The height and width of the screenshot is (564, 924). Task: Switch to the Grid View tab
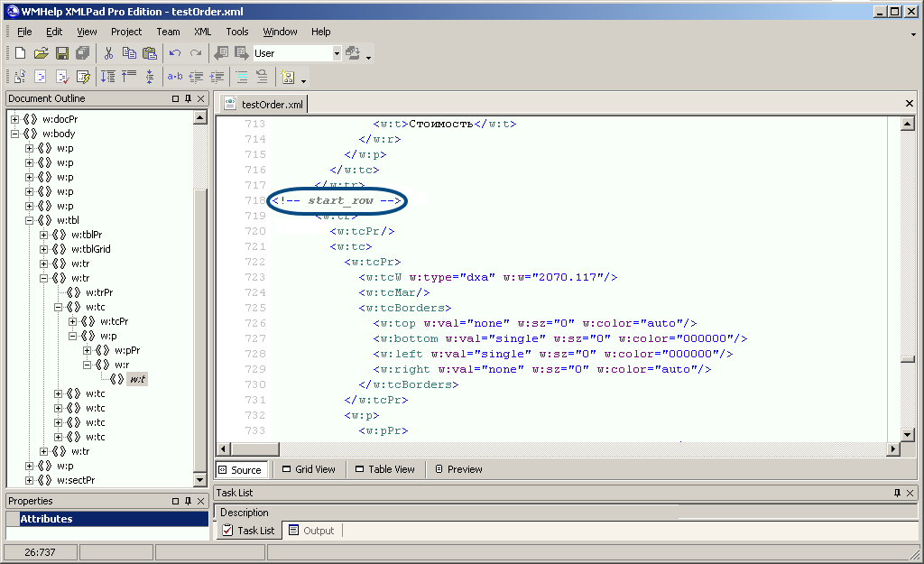tap(308, 469)
